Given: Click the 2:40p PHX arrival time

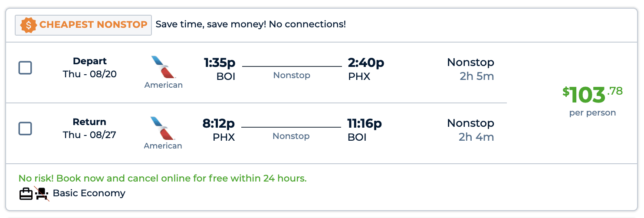Looking at the screenshot, I should pos(366,69).
